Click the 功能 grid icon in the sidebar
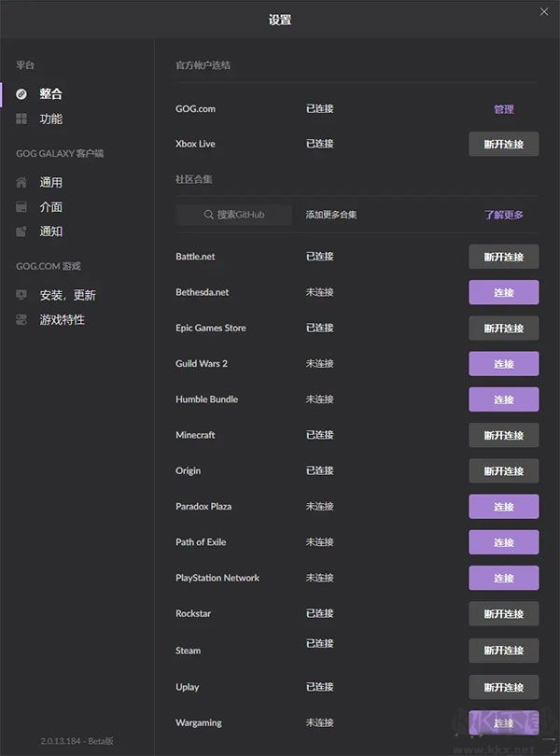560x756 pixels. (x=21, y=119)
